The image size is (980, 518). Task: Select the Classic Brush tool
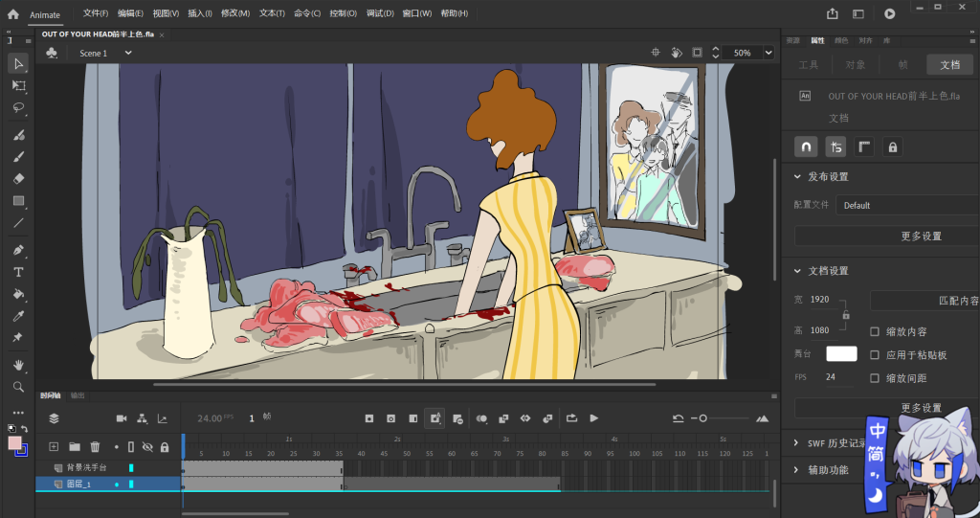[x=18, y=157]
